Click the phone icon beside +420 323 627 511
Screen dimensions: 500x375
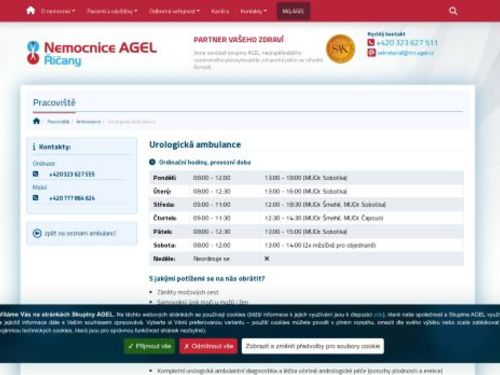coord(371,43)
